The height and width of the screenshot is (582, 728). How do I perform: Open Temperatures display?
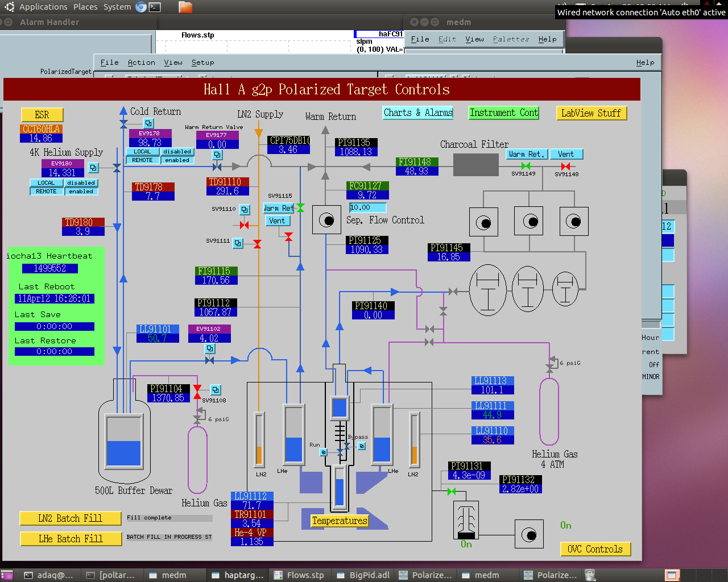[x=340, y=521]
